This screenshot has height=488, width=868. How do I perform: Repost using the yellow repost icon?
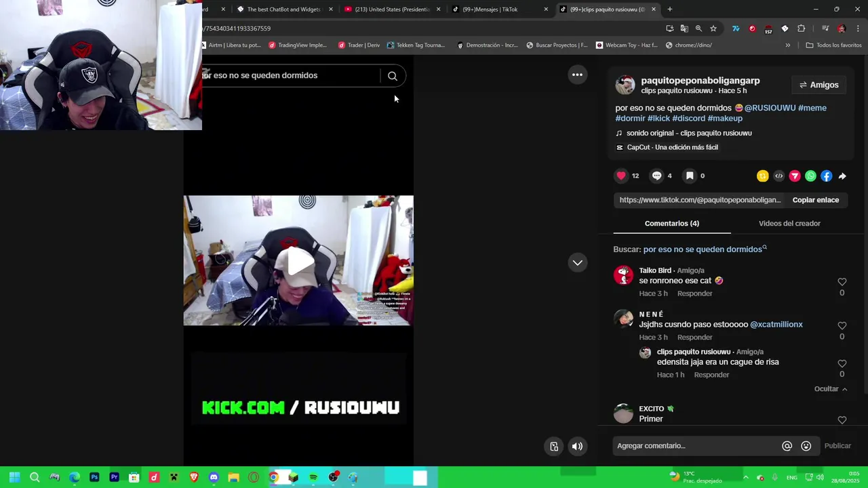(x=763, y=176)
